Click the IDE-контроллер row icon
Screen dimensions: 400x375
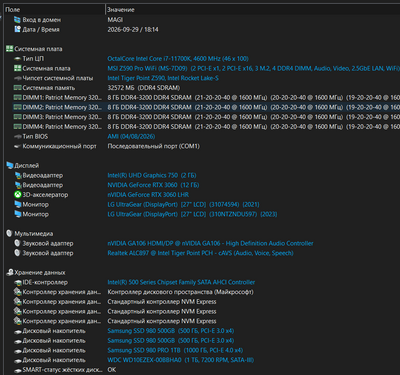click(18, 282)
